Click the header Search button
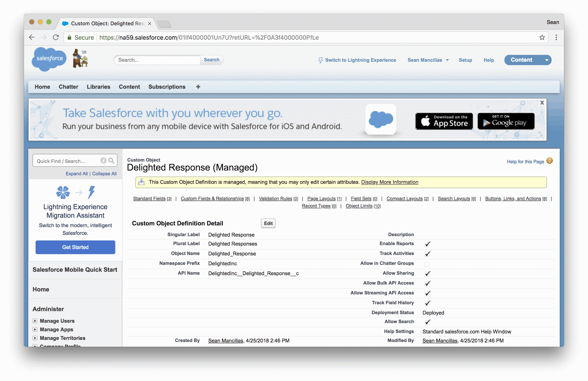The height and width of the screenshot is (381, 588). pyautogui.click(x=212, y=60)
